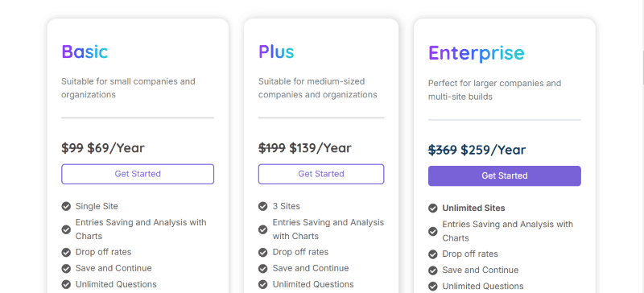644x293 pixels.
Task: Click check icon by Plus Entries Saving and Analysis
Action: coord(263,229)
